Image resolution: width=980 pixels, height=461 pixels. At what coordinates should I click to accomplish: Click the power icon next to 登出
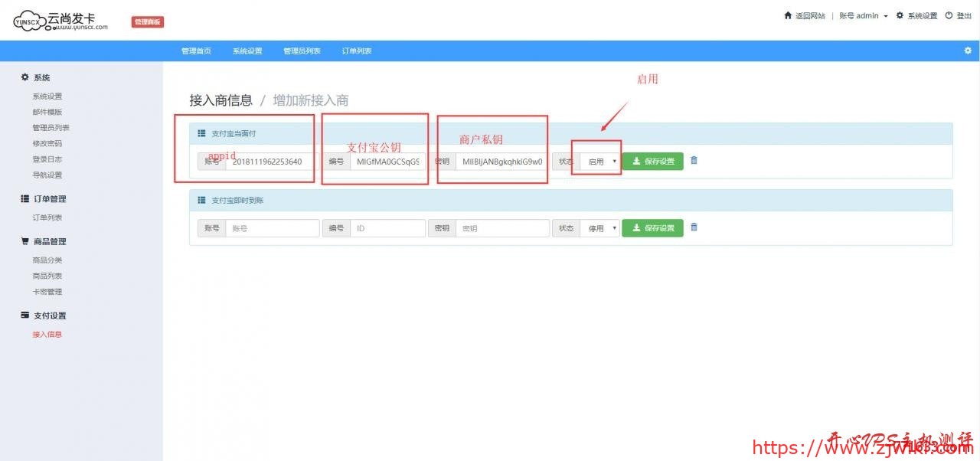pos(947,15)
